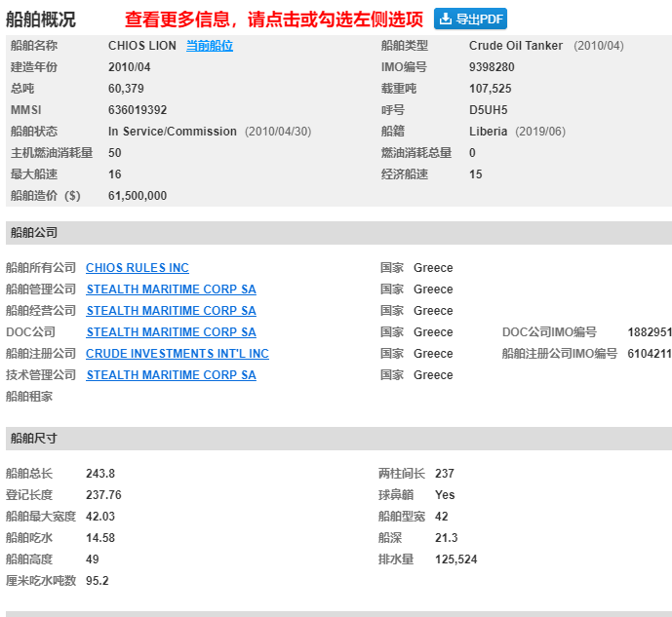Click the 船舶公司 section header

click(338, 233)
